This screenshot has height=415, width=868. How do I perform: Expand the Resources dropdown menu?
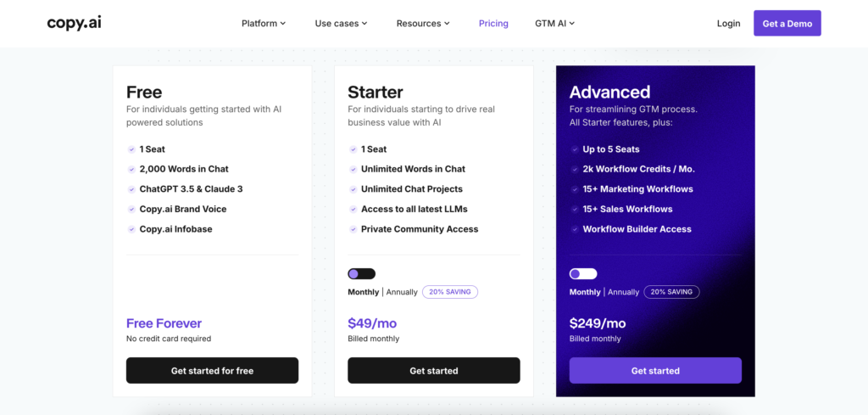(x=423, y=24)
